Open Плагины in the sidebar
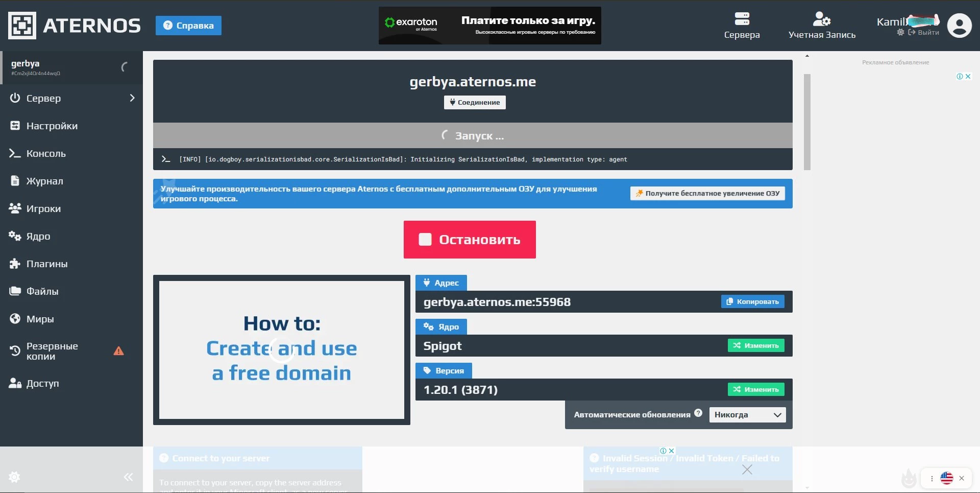 click(x=71, y=264)
